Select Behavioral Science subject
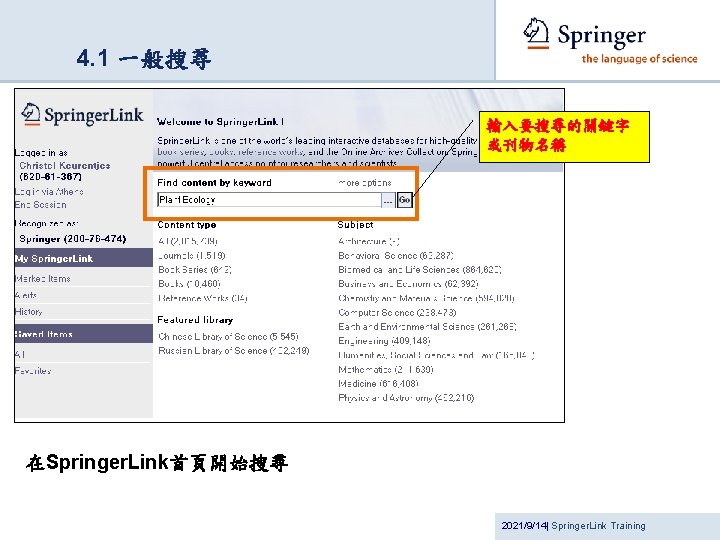The width and height of the screenshot is (720, 540). (396, 255)
